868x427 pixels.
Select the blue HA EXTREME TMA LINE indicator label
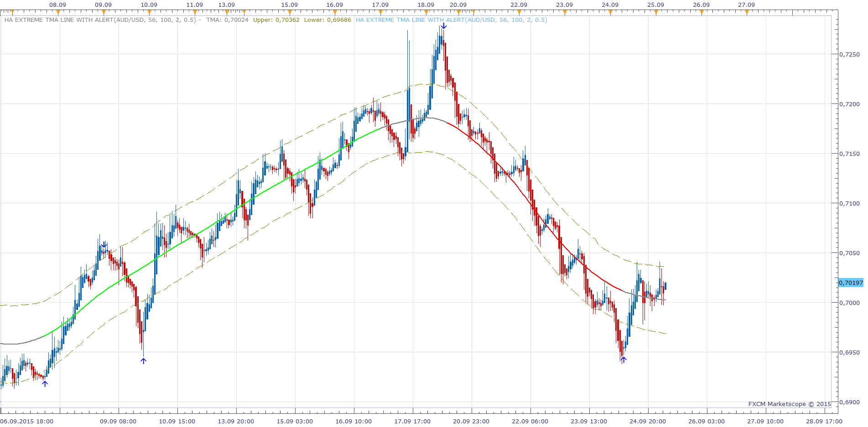(x=451, y=20)
